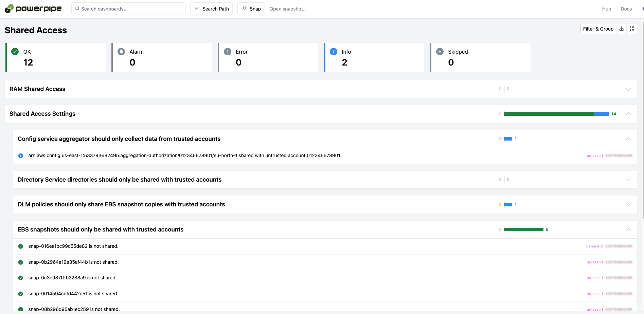Viewport: 644px width, 314px height.
Task: Open the Hub link
Action: [607, 9]
